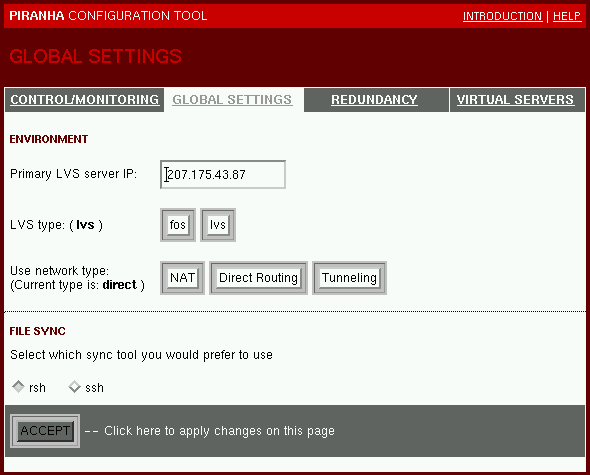Image resolution: width=590 pixels, height=475 pixels.
Task: Select ssh sync tool radio button
Action: pyautogui.click(x=75, y=387)
